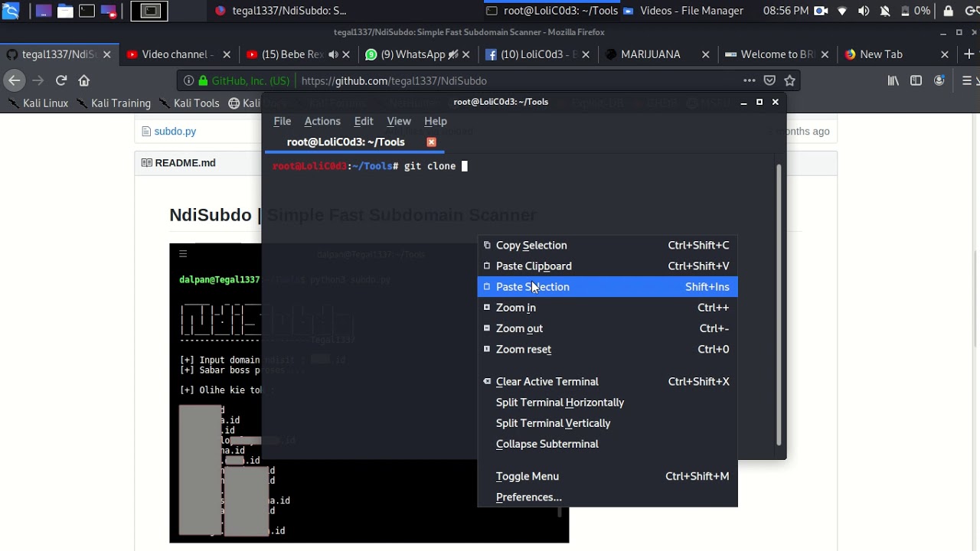Image resolution: width=980 pixels, height=551 pixels.
Task: Open terminal View menu
Action: tap(399, 121)
